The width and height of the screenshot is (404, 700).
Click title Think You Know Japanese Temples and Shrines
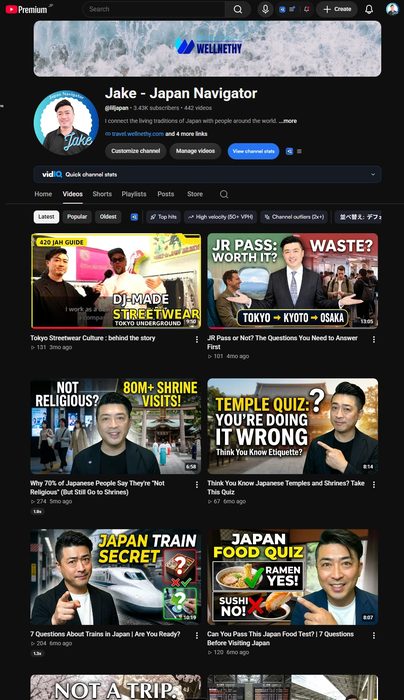coord(286,488)
